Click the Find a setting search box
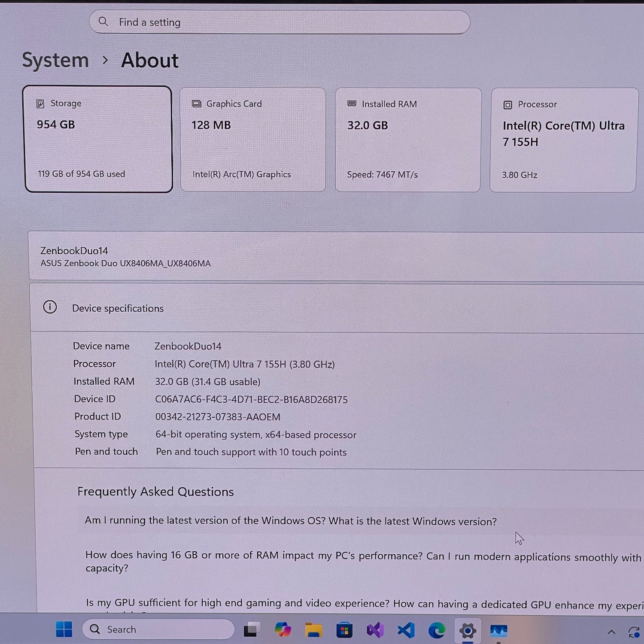The width and height of the screenshot is (644, 644). (x=279, y=22)
